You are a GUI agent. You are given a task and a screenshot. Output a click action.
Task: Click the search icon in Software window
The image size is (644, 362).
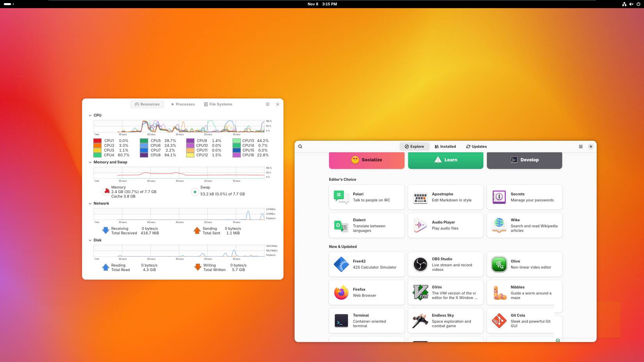coord(300,147)
